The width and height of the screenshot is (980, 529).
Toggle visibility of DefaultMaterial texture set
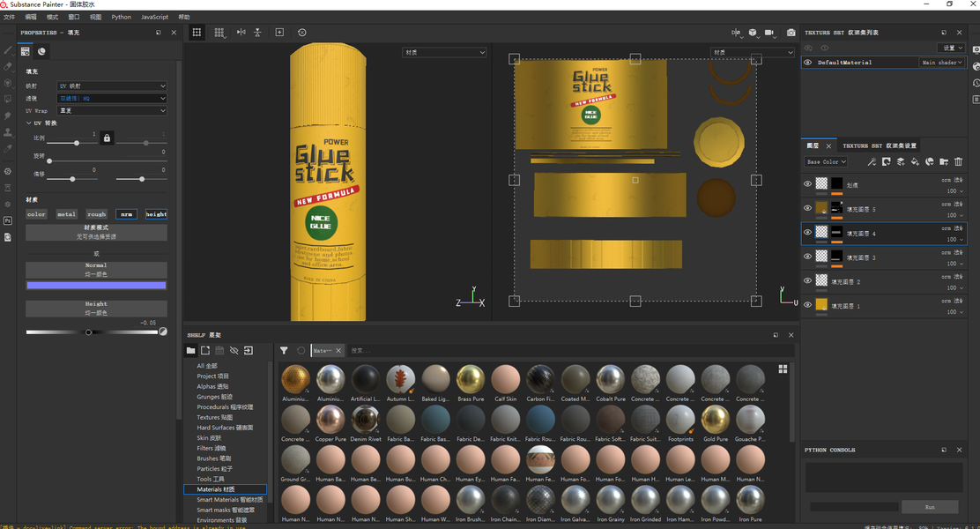pos(807,63)
